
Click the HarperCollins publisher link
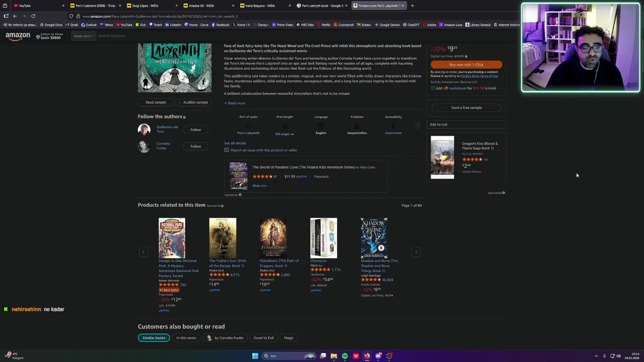pyautogui.click(x=357, y=133)
